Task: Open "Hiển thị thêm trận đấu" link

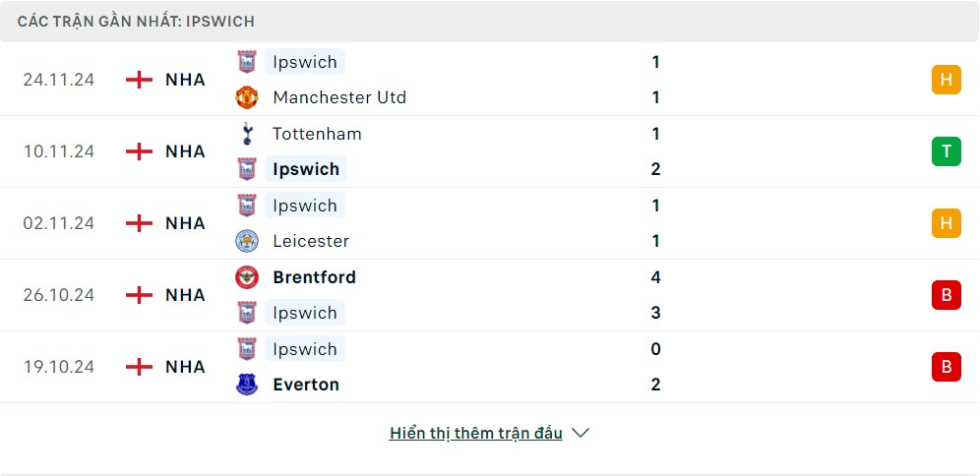Action: pyautogui.click(x=475, y=433)
